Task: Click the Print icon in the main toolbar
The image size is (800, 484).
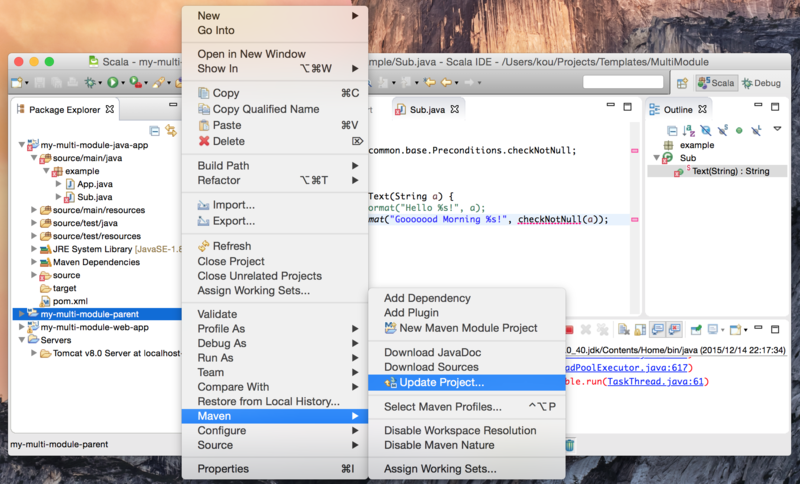Action: tap(72, 82)
